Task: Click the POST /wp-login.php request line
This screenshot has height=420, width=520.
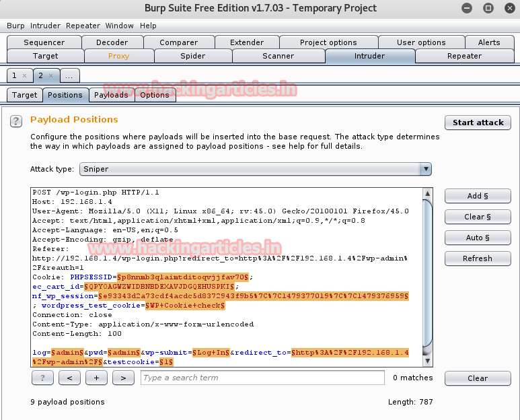Action: pos(96,193)
